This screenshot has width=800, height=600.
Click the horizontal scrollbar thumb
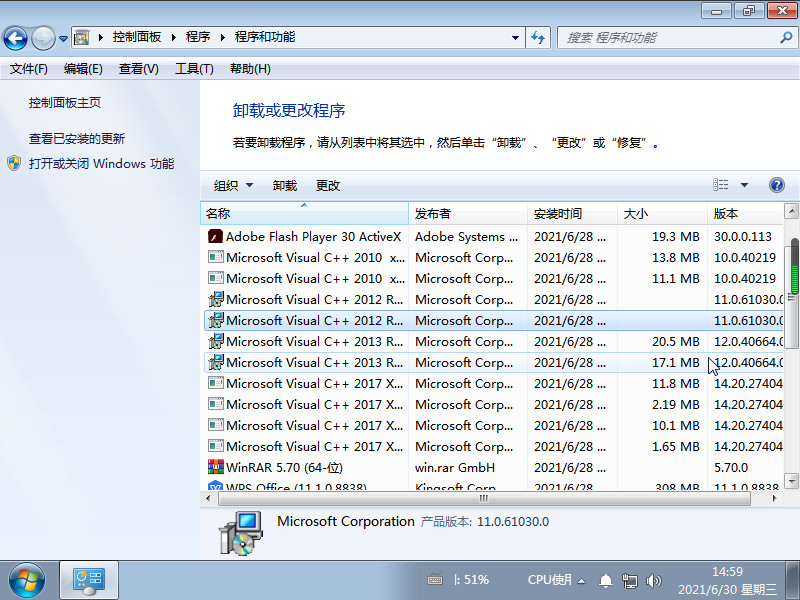click(x=484, y=498)
